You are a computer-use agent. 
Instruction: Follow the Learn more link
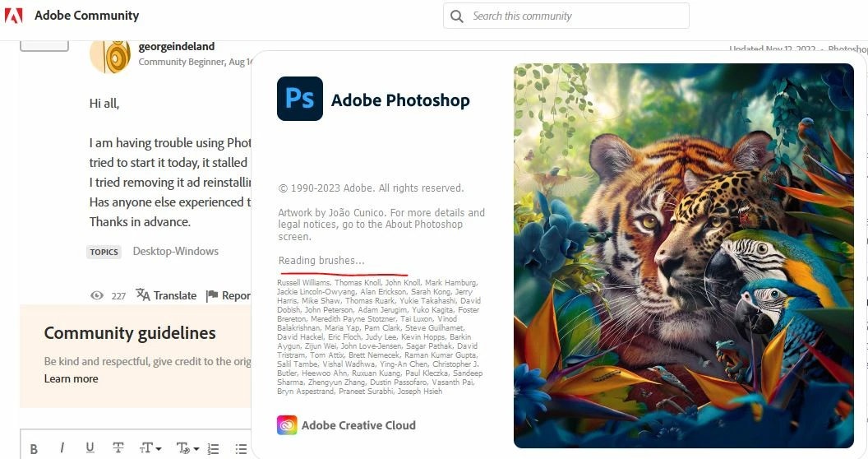pyautogui.click(x=72, y=378)
